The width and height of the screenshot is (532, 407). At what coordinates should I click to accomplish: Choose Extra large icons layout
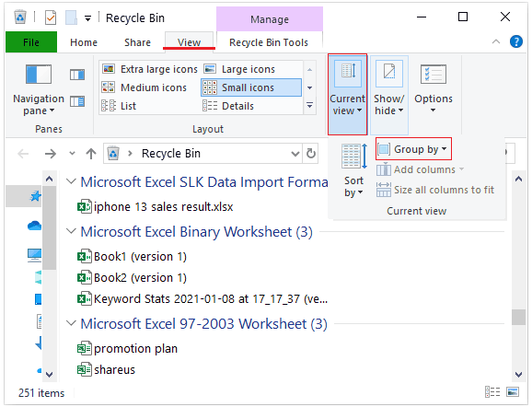(150, 69)
